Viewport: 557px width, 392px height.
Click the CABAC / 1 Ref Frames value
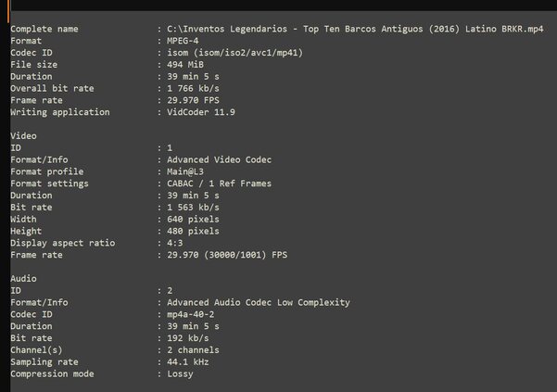[219, 183]
